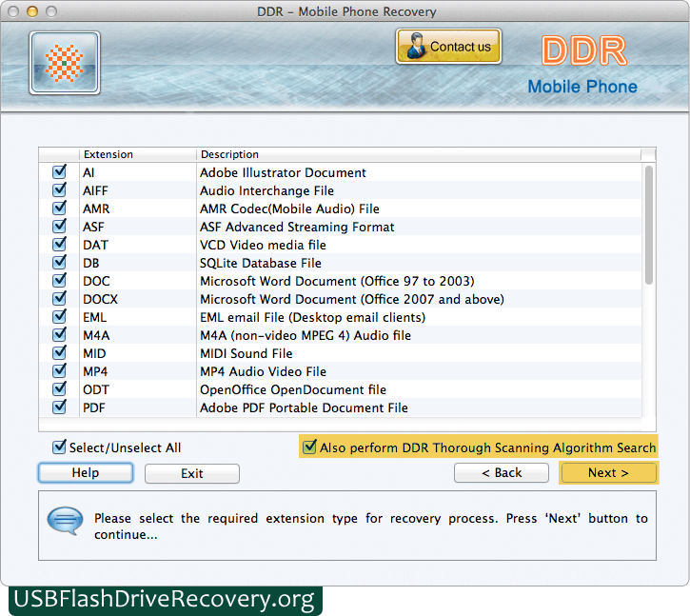
Task: Select Word Document (Office 2007 and above) text
Action: click(x=352, y=299)
